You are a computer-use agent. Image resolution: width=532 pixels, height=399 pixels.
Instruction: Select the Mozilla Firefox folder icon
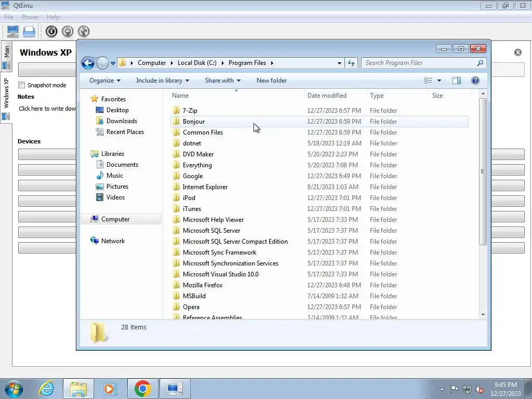click(176, 285)
